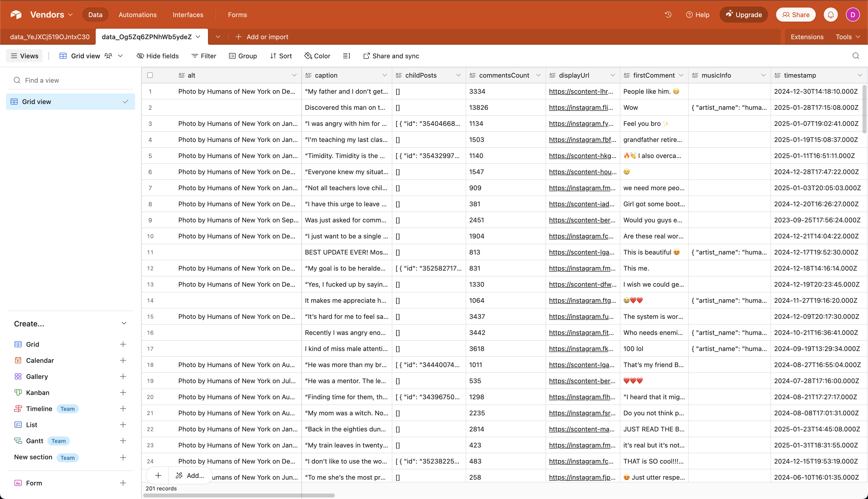868x499 pixels.
Task: Switch to the Automations tab
Action: pyautogui.click(x=137, y=14)
